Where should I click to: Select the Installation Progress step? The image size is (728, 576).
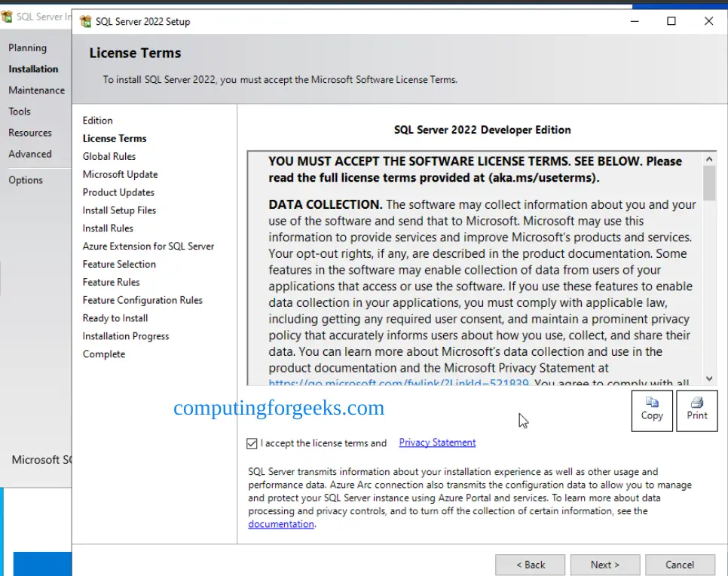[126, 336]
